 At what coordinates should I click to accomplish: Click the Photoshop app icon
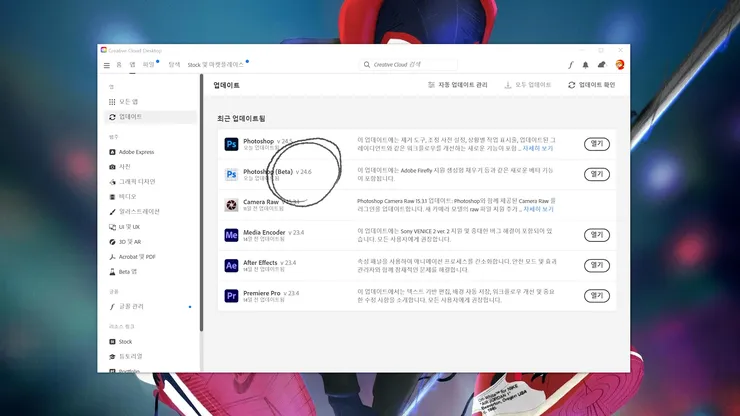click(x=231, y=144)
